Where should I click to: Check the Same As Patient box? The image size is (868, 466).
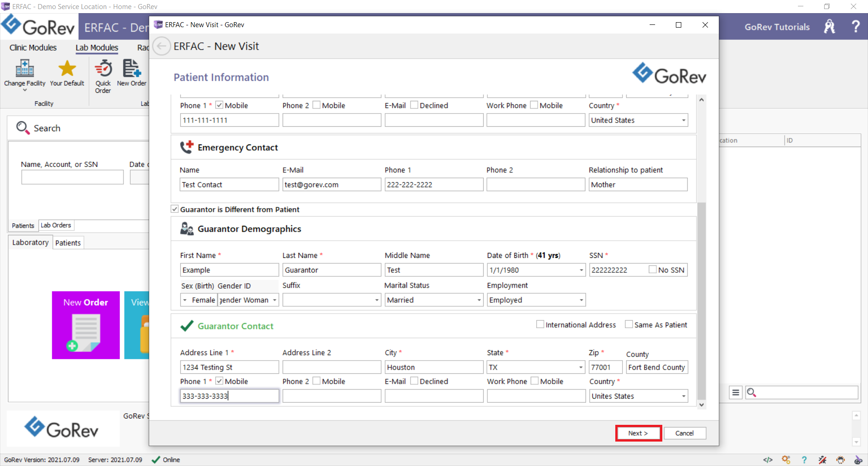pyautogui.click(x=629, y=324)
